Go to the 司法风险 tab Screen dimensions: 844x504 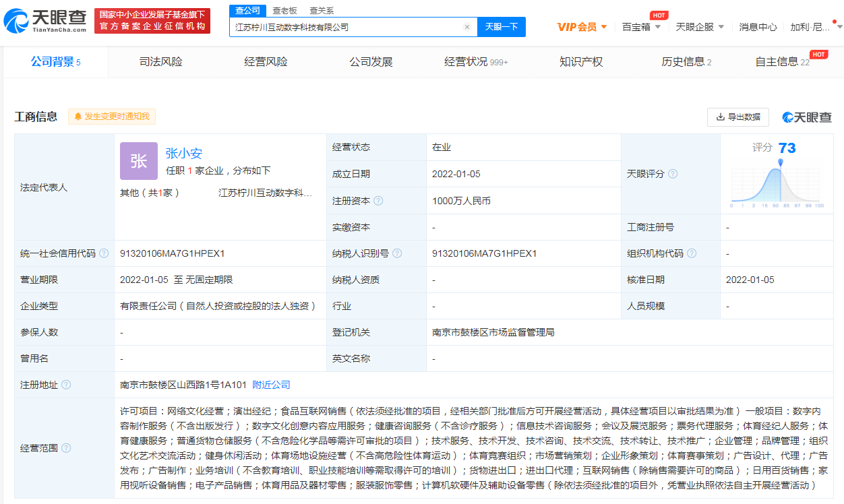(x=161, y=62)
